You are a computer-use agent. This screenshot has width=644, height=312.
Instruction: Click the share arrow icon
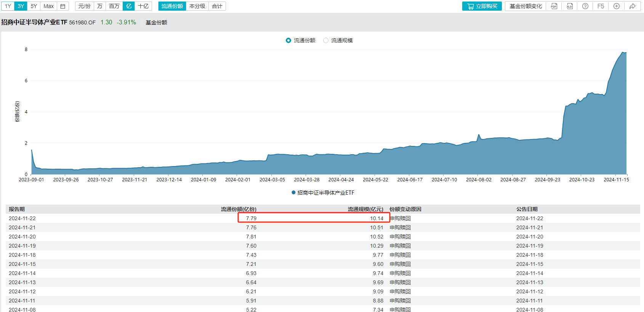point(632,6)
